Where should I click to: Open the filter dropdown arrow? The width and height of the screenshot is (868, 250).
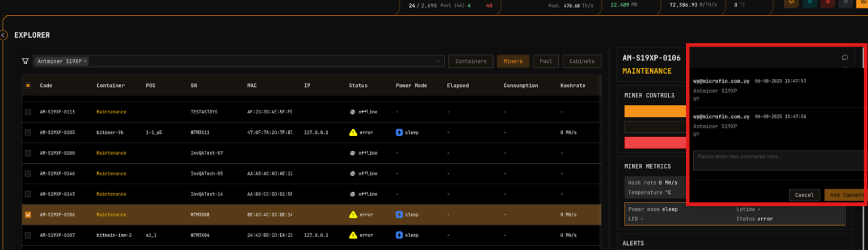pos(439,61)
